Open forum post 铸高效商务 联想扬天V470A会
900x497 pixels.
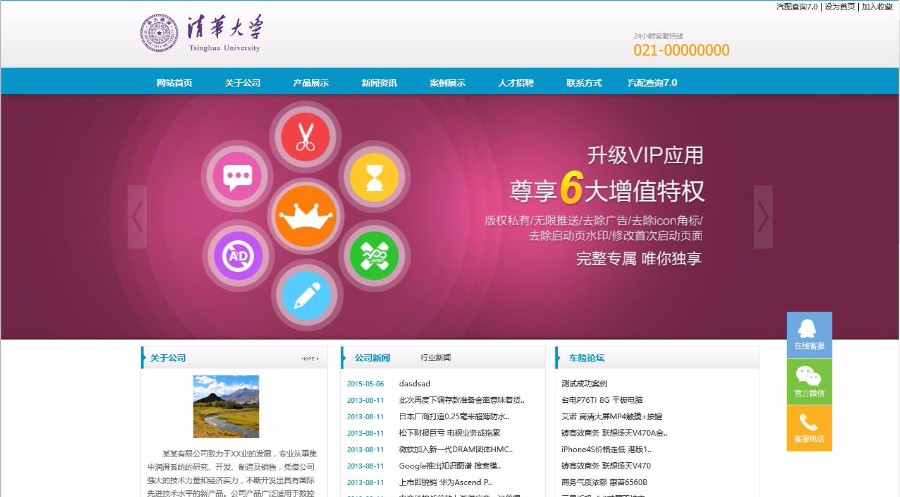[x=614, y=433]
